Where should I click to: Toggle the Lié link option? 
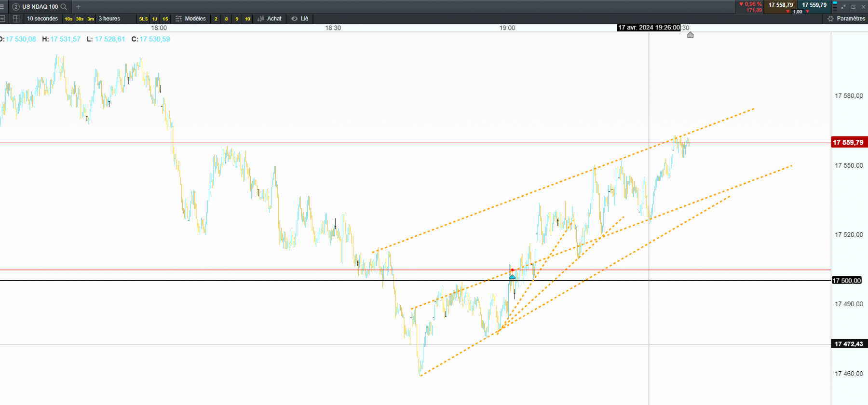click(x=299, y=19)
